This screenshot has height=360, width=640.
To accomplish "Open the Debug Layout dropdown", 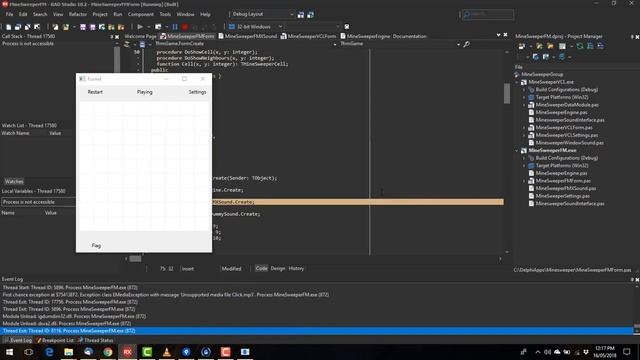I will click(291, 14).
